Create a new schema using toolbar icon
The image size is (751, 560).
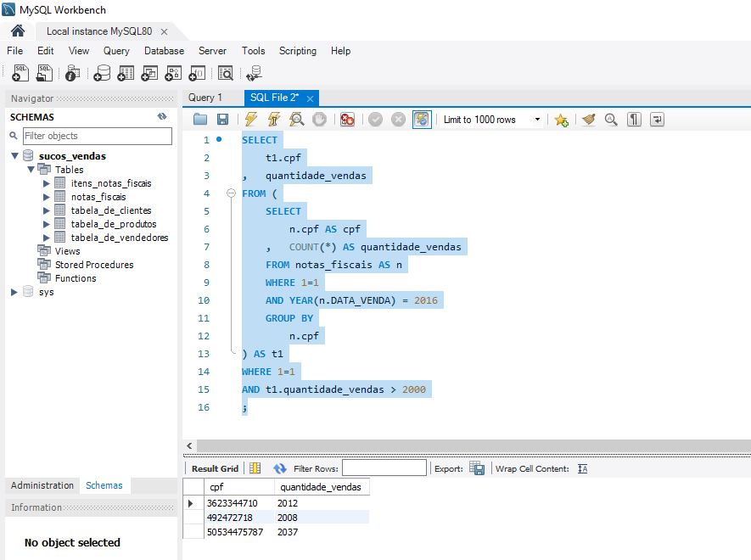coord(102,74)
